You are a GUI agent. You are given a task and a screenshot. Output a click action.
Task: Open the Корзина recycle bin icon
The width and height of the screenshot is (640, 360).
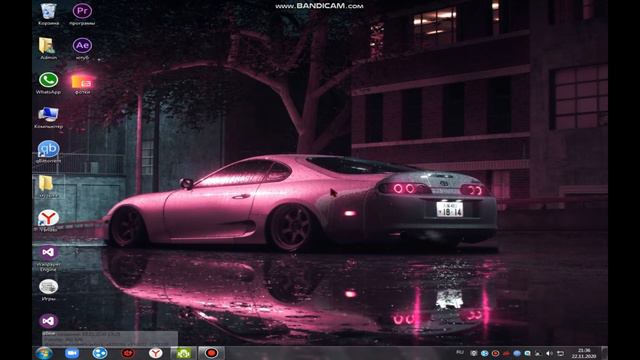click(48, 13)
